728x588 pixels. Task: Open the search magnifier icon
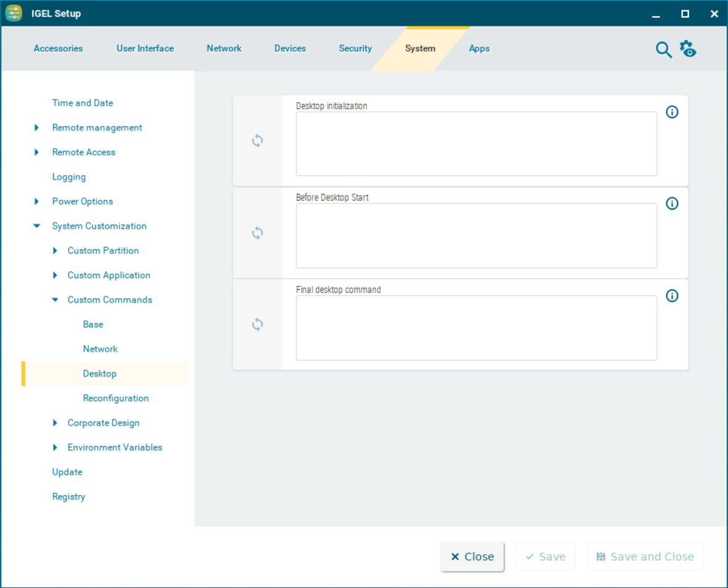click(x=663, y=50)
